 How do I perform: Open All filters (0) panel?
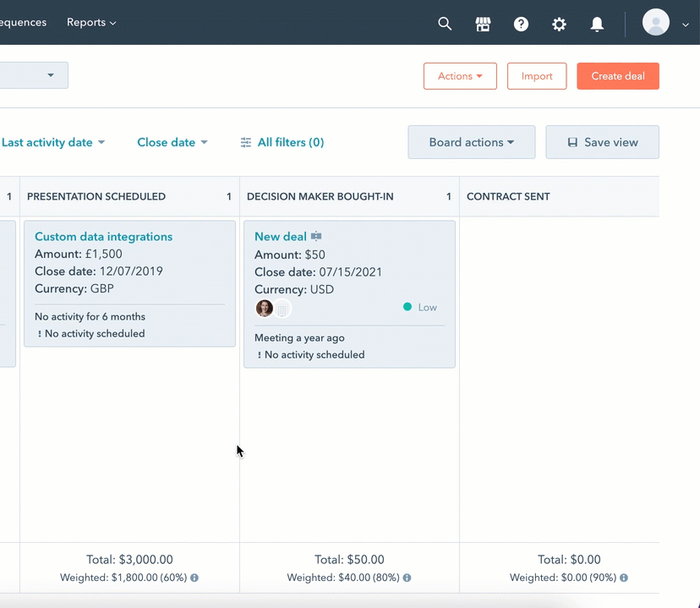[282, 143]
